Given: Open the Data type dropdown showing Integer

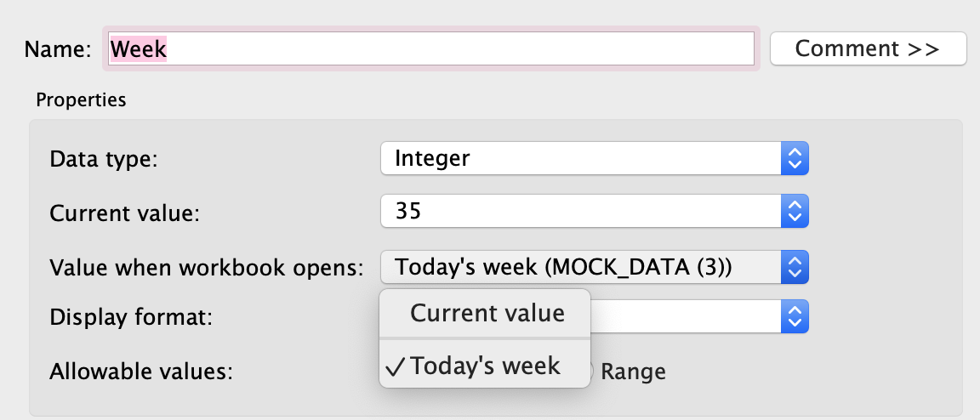Looking at the screenshot, I should pyautogui.click(x=580, y=158).
